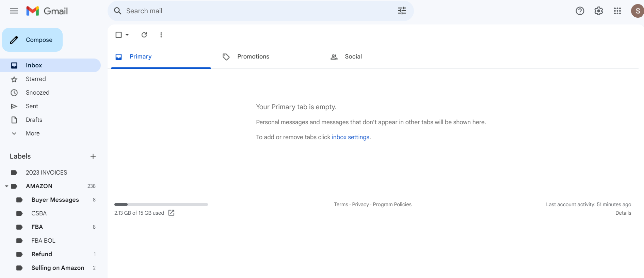The width and height of the screenshot is (644, 278).
Task: Open Settings gear icon
Action: tap(599, 11)
